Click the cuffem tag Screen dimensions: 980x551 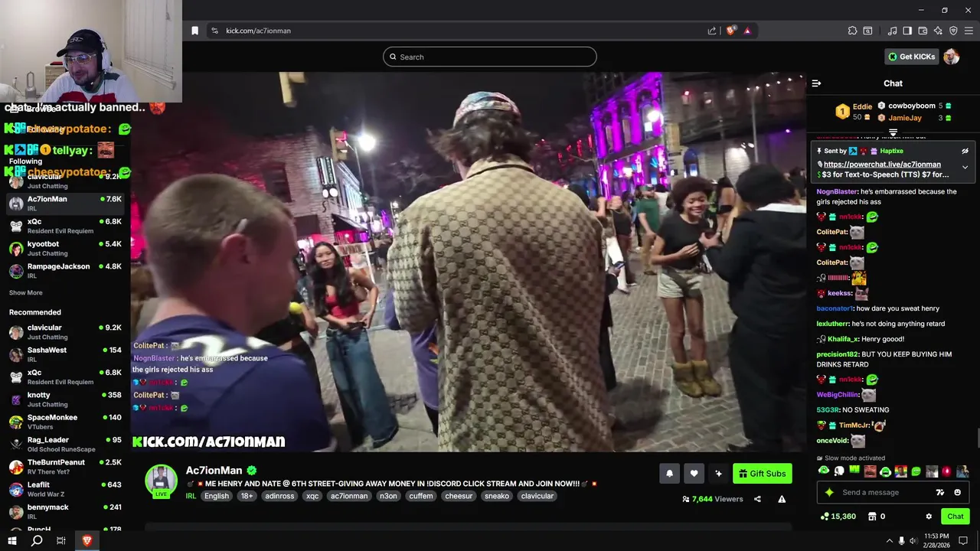point(421,496)
